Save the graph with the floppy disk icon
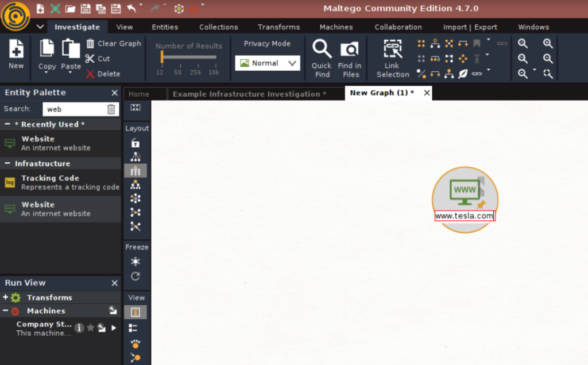The width and height of the screenshot is (588, 365). tap(86, 8)
